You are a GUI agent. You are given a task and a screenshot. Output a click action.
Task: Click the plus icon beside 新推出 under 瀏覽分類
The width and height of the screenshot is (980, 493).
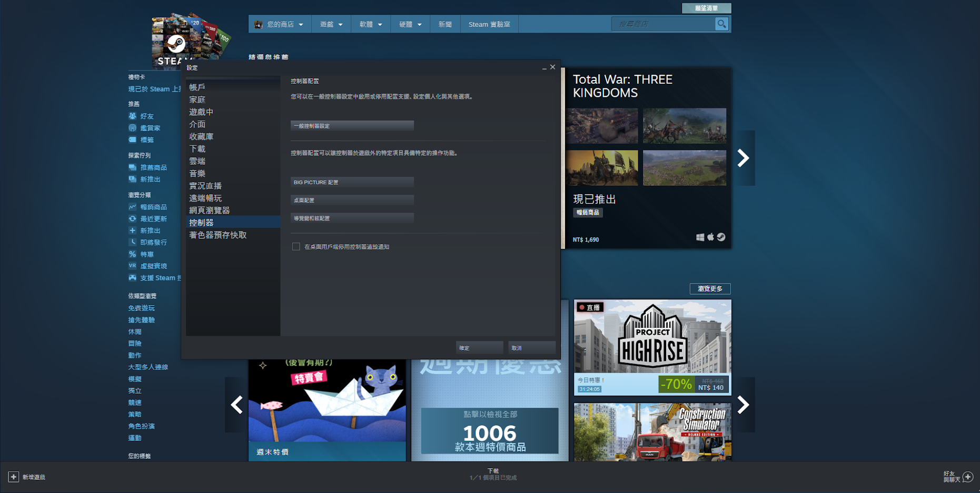(133, 230)
